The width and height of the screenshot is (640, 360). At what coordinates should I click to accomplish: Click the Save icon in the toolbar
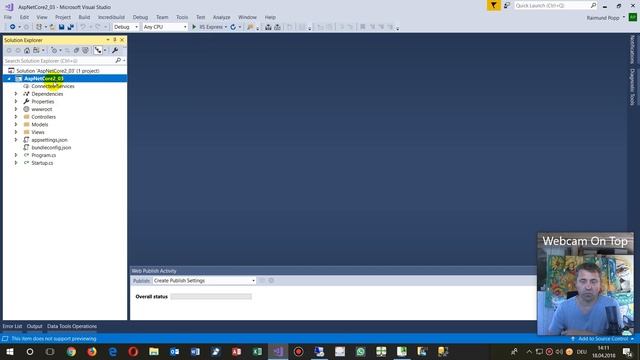click(x=61, y=27)
